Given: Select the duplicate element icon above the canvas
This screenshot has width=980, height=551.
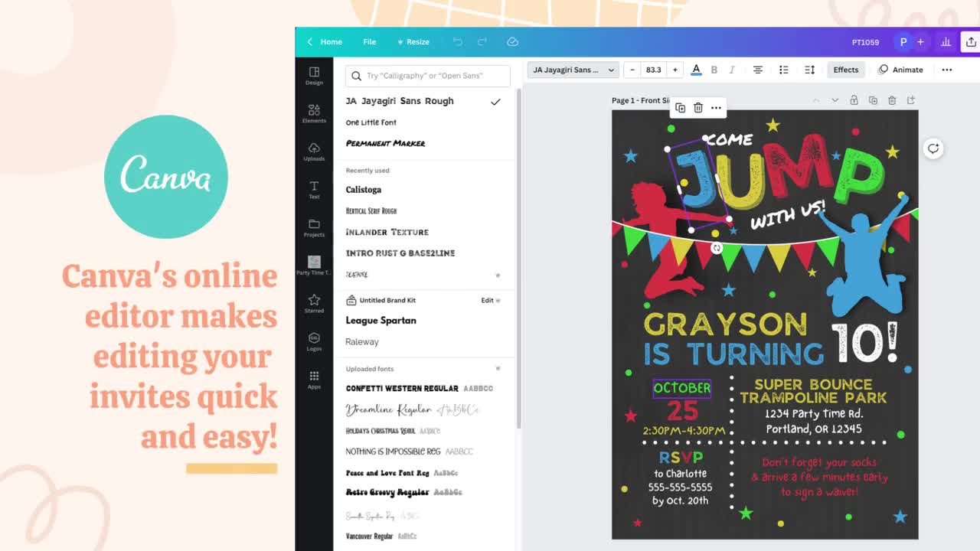Looking at the screenshot, I should pyautogui.click(x=680, y=107).
